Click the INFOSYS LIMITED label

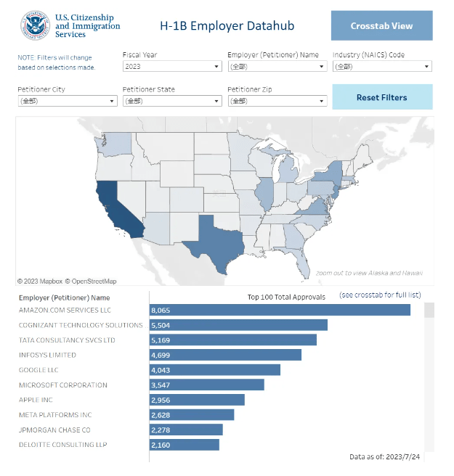click(47, 355)
